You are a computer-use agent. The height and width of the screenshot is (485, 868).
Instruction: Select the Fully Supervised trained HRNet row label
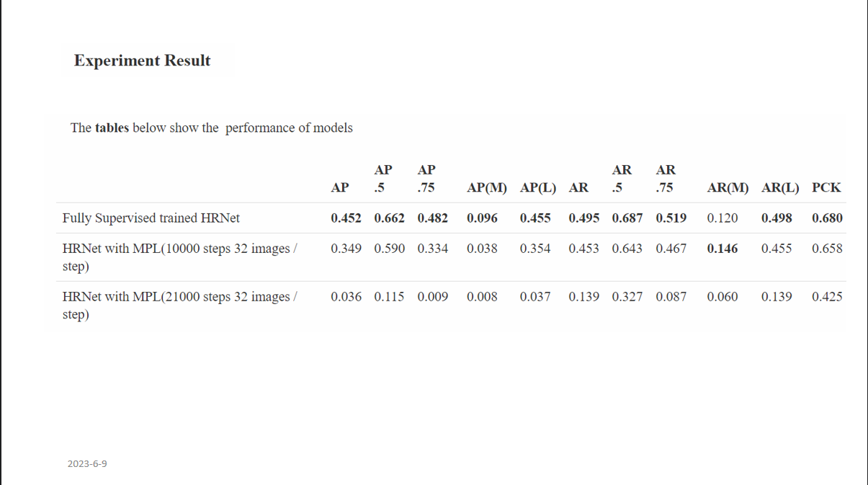tap(151, 218)
